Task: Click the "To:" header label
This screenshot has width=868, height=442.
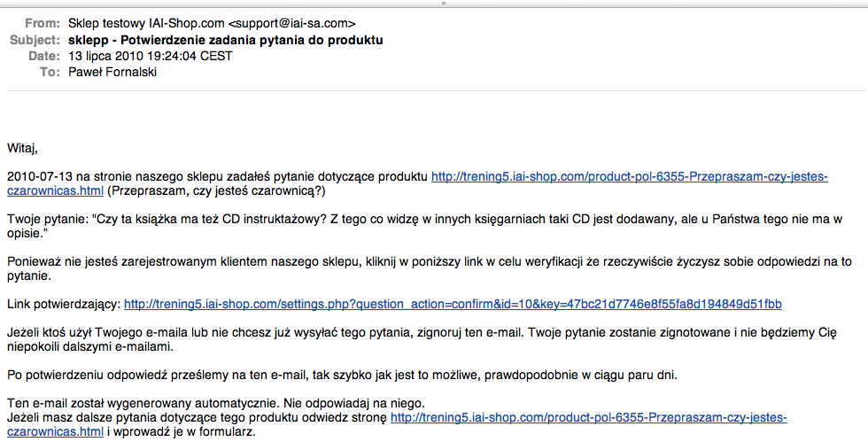Action: [50, 71]
